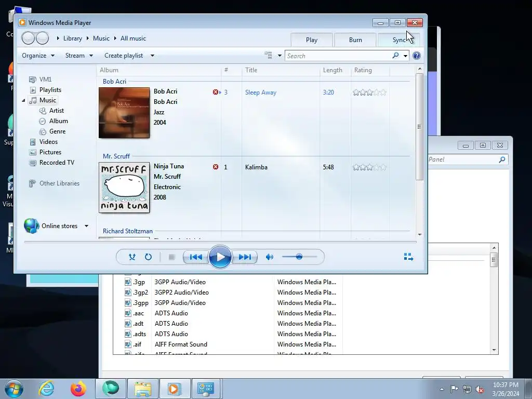Sort by the Rating column header
The image size is (532, 399).
point(370,70)
